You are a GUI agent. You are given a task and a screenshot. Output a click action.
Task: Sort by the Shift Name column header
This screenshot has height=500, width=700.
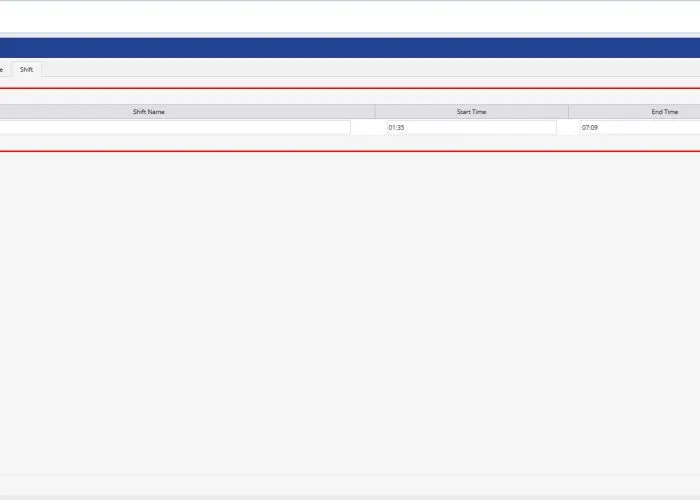(148, 112)
